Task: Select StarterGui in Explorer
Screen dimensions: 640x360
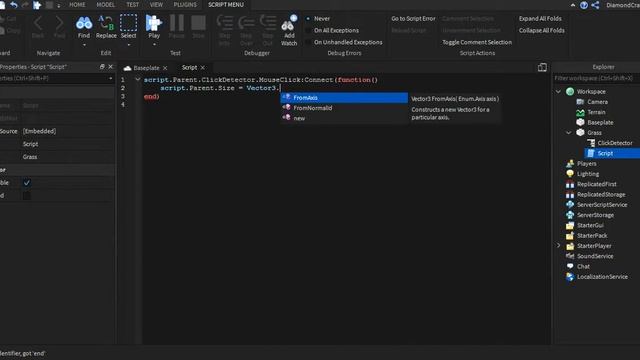Action: 590,225
